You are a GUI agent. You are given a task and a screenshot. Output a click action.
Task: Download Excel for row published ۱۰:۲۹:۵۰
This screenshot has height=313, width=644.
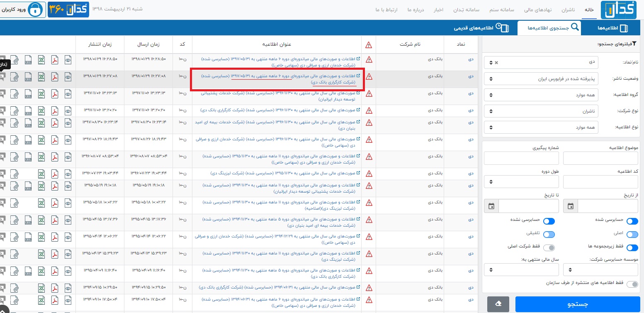[x=41, y=287]
